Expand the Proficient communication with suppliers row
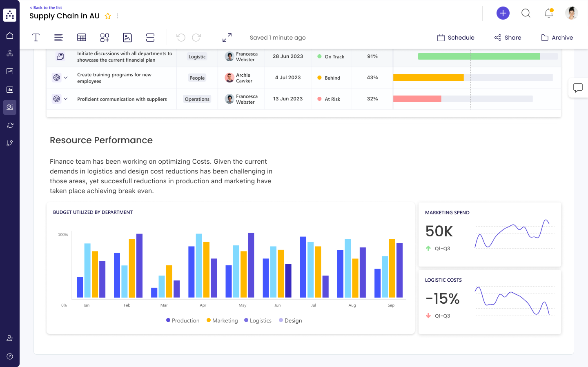Screen dimensions: 588x367 [66, 99]
